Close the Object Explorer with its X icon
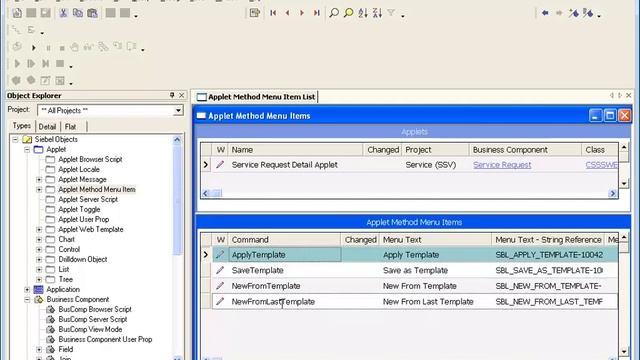The height and width of the screenshot is (360, 640). pos(182,95)
